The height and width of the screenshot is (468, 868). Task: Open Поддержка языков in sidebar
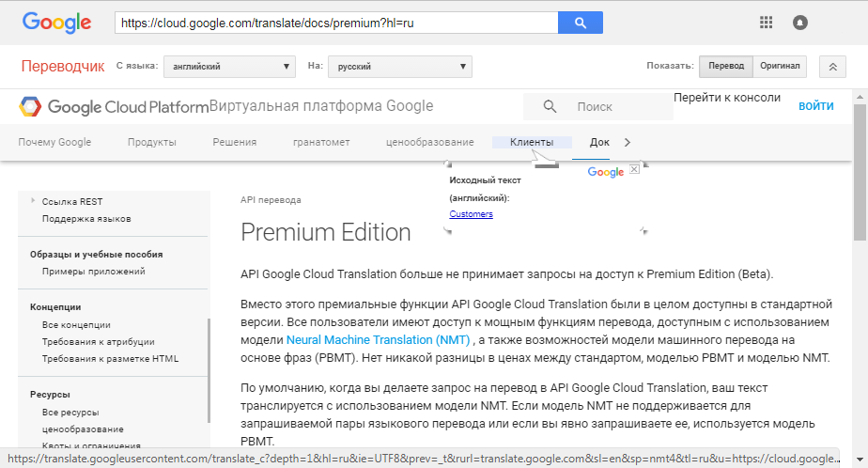coord(86,219)
